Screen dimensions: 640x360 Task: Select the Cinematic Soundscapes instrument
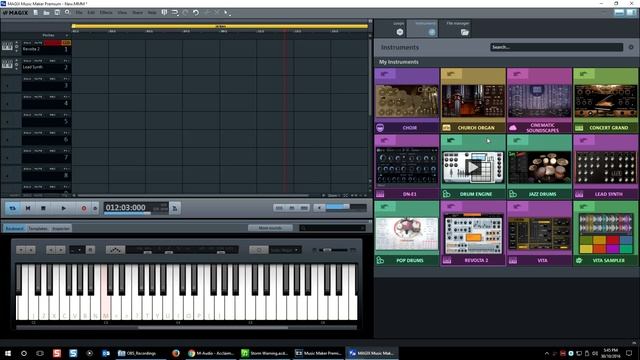point(539,100)
